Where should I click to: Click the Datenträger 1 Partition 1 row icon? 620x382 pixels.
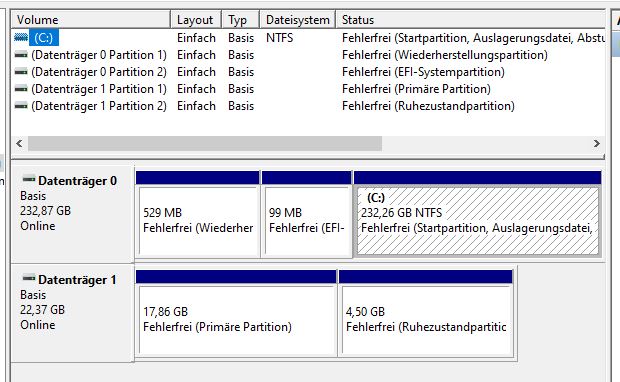pos(21,89)
